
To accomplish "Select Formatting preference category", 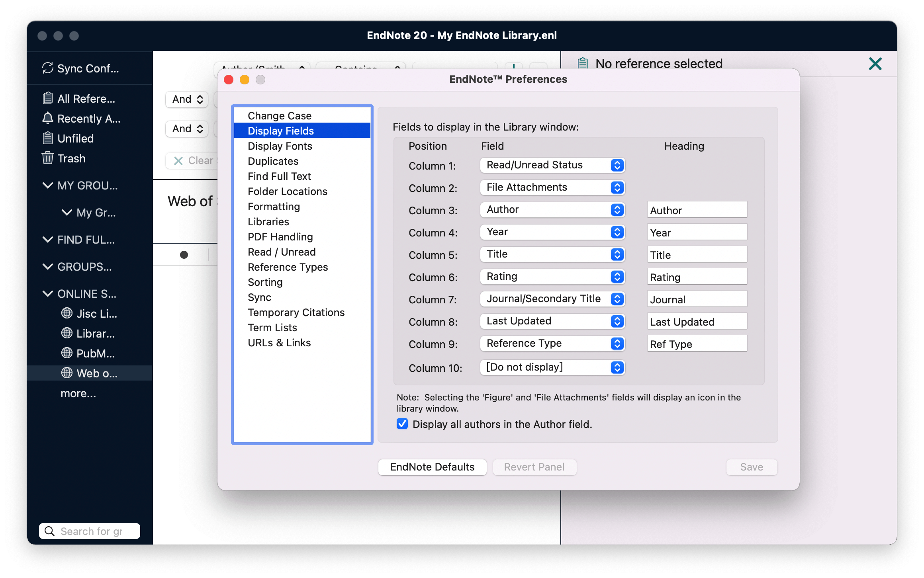I will coord(302,206).
